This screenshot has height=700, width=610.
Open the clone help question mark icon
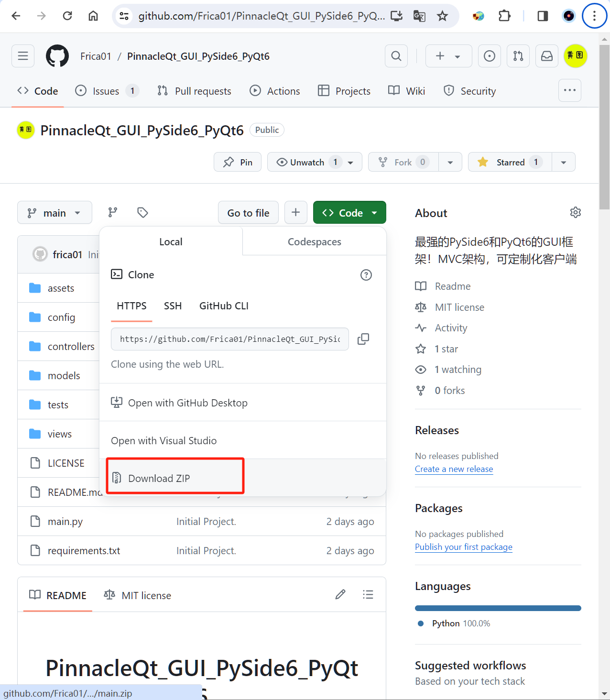tap(366, 275)
